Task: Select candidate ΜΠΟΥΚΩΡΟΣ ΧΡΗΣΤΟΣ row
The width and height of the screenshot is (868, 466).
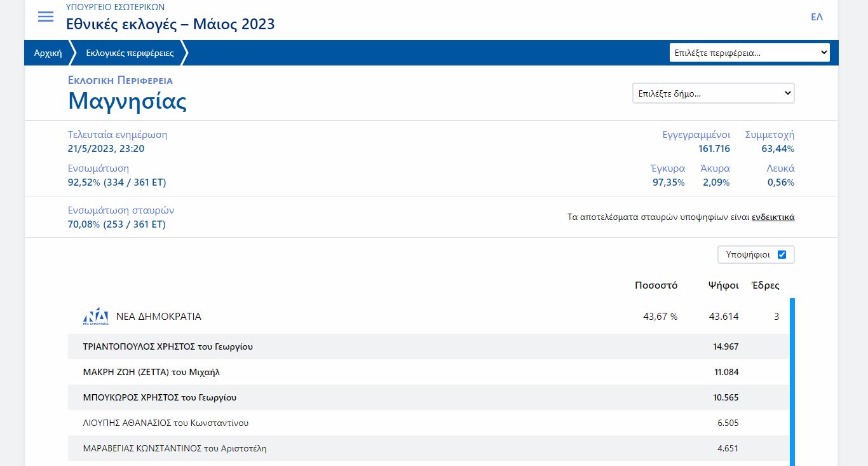Action: pos(429,397)
